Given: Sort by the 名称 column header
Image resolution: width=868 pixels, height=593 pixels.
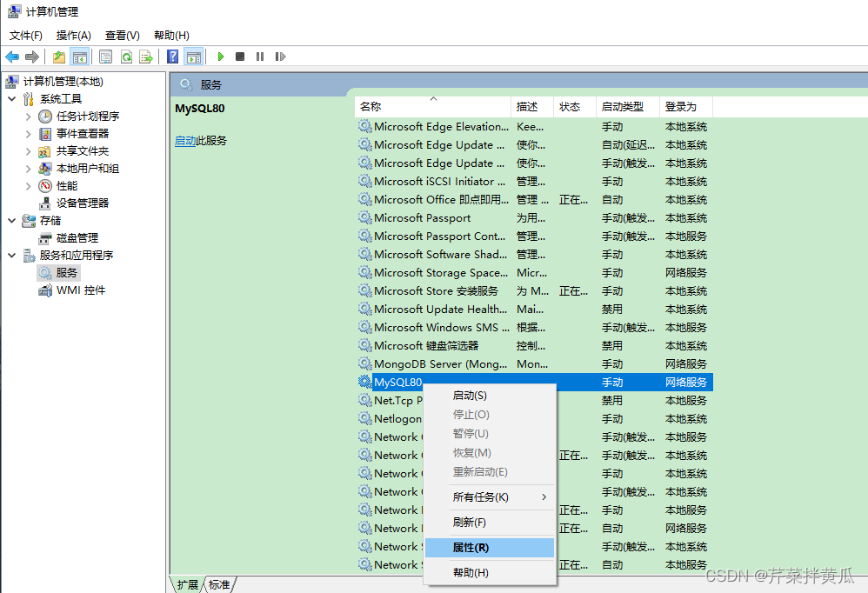Looking at the screenshot, I should [x=432, y=106].
